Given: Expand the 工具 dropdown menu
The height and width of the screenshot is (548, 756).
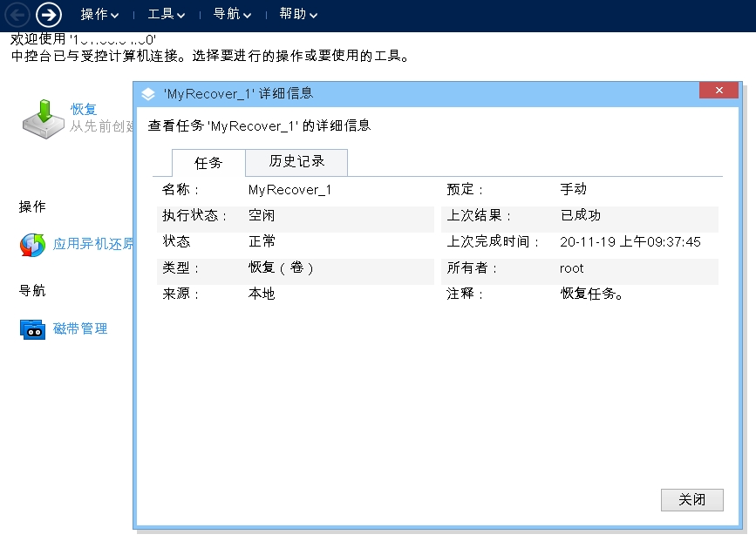Looking at the screenshot, I should (167, 15).
